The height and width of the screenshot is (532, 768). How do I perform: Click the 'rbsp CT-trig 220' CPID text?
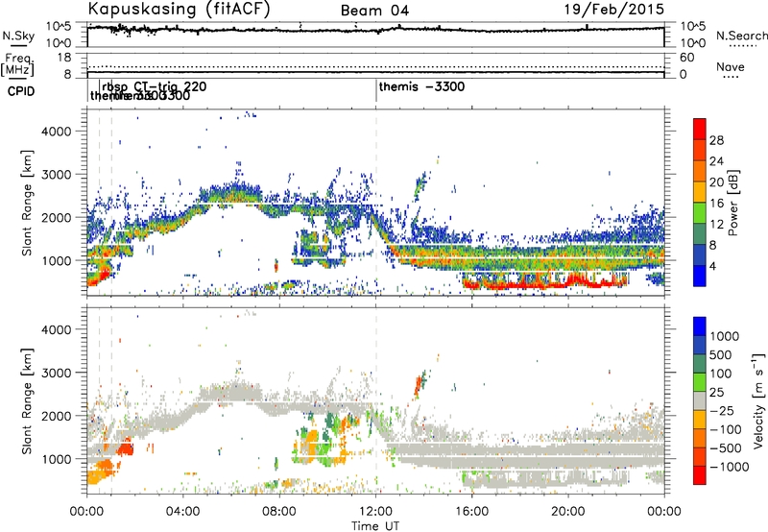pyautogui.click(x=155, y=86)
